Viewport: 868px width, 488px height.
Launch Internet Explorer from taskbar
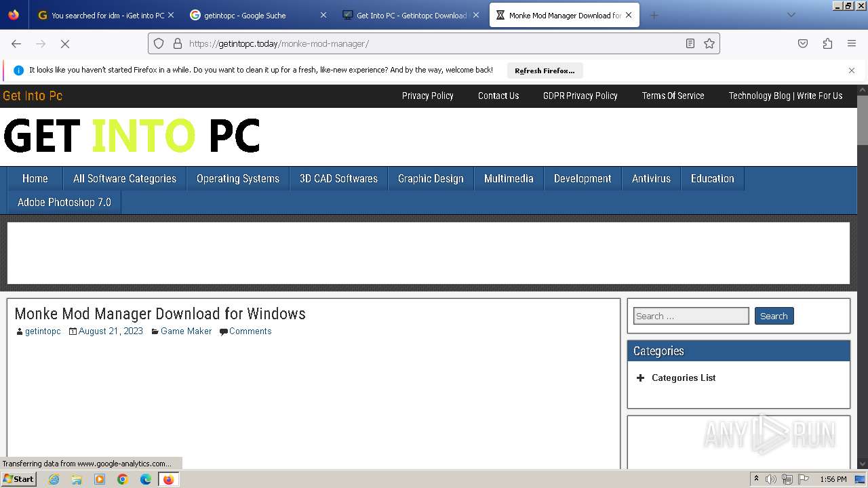tap(54, 479)
